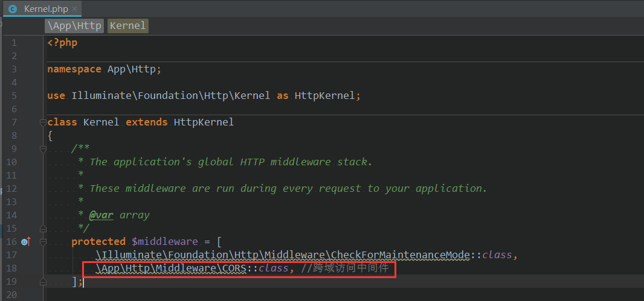Collapse the class Kernel fold marker on line 7
Viewport: 644px width, 301px height.
click(x=43, y=122)
